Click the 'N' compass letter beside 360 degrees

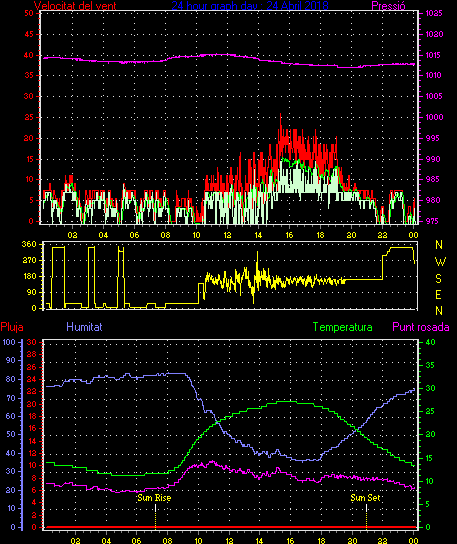pos(439,245)
